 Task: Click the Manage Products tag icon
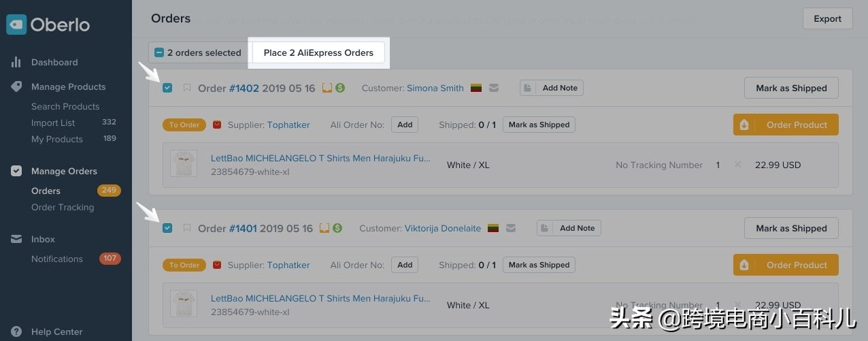(16, 86)
